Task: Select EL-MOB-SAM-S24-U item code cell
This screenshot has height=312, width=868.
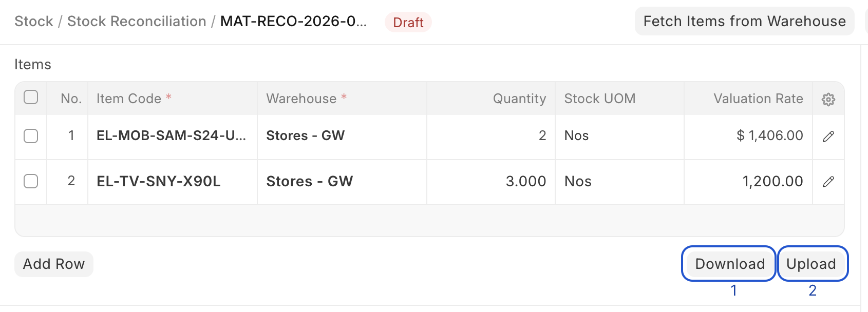Action: click(x=171, y=136)
